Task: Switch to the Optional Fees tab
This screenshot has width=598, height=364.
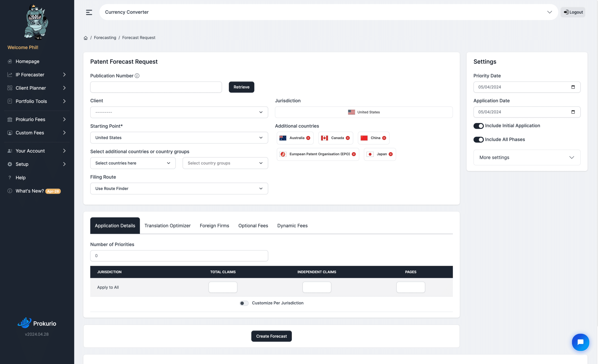Action: (x=253, y=226)
